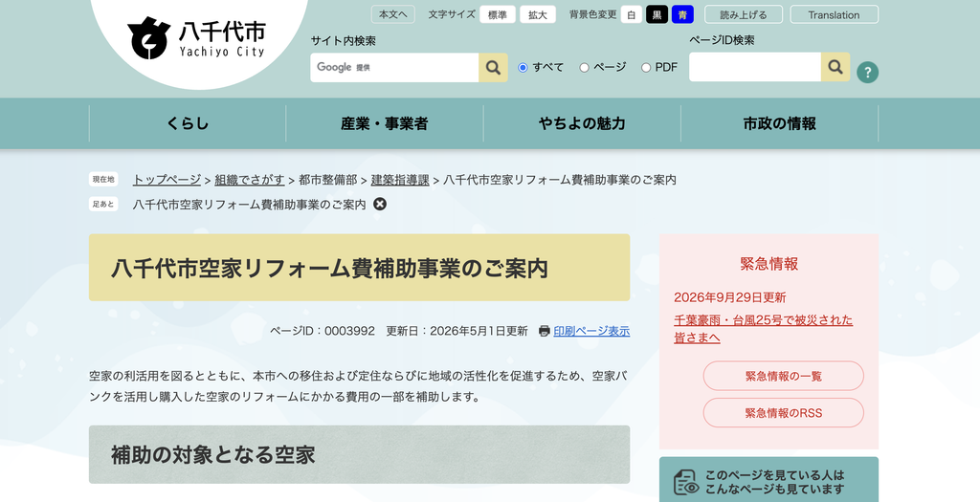This screenshot has width=980, height=502.
Task: Click the 補助の対象となる空家 heading
Action: pyautogui.click(x=360, y=454)
